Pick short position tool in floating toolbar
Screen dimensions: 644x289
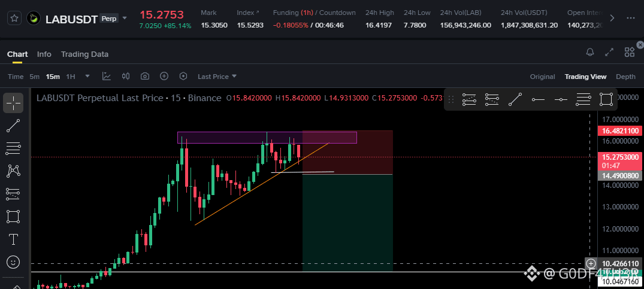tap(492, 99)
